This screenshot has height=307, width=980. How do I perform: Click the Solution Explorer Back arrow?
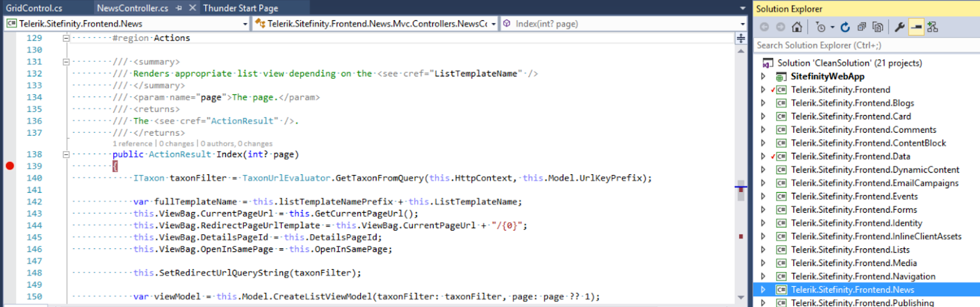coord(764,27)
